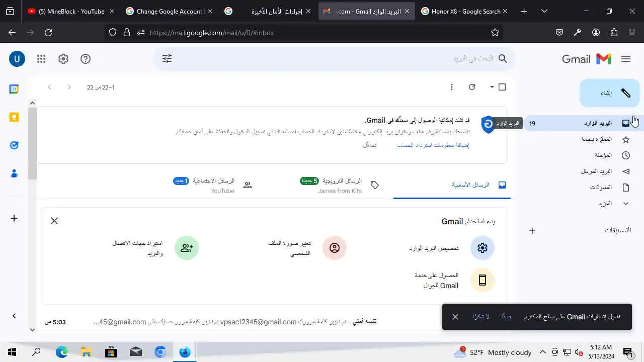Tick the select-all messages checkbox

[x=502, y=87]
